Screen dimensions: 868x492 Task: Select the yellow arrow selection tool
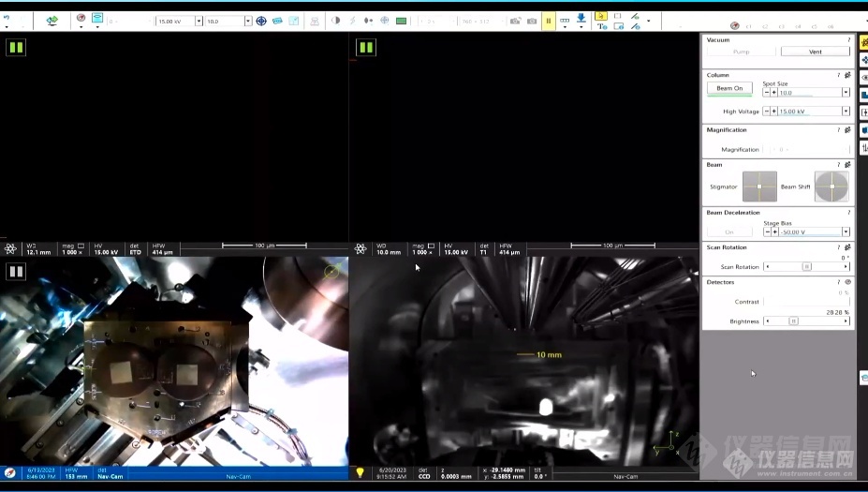click(x=601, y=16)
